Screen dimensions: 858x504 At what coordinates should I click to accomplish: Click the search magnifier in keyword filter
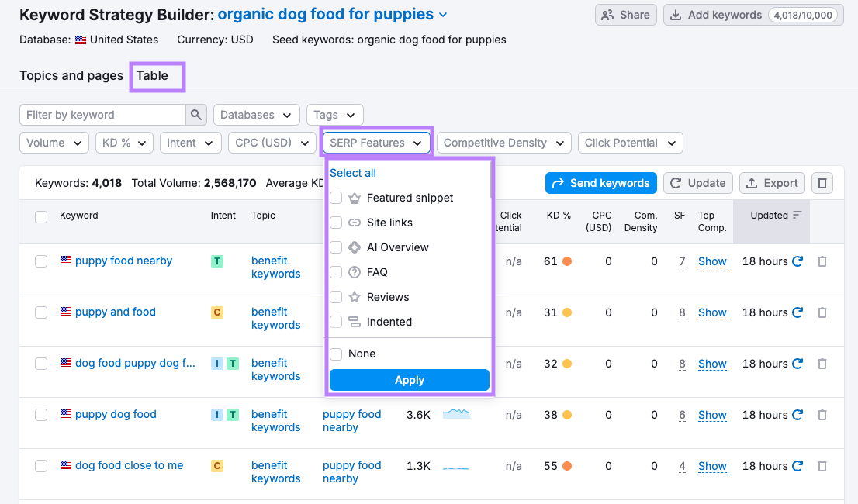click(x=196, y=114)
